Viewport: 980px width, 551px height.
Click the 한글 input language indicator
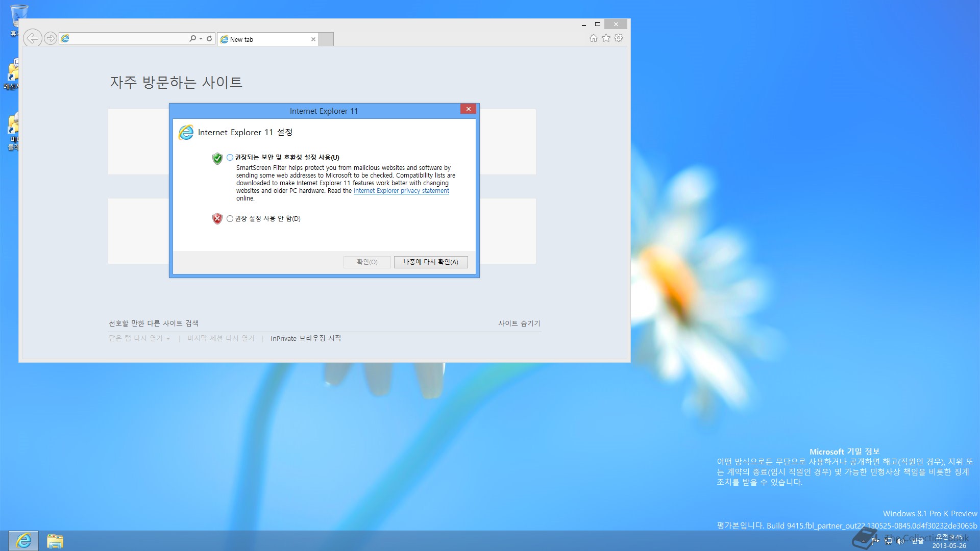918,541
